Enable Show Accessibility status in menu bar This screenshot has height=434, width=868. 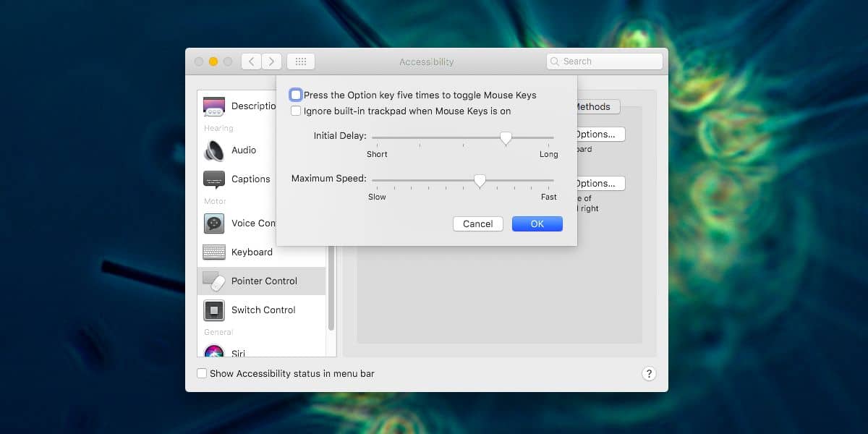[202, 374]
